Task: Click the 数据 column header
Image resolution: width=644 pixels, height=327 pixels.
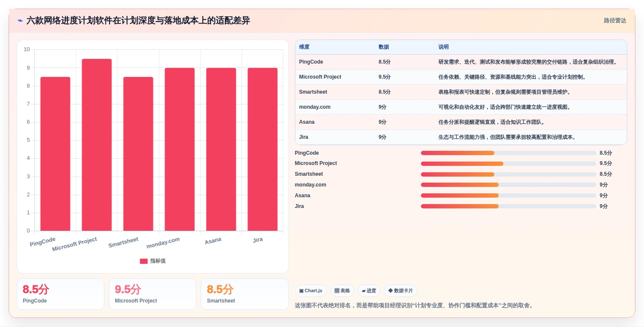Action: click(384, 47)
